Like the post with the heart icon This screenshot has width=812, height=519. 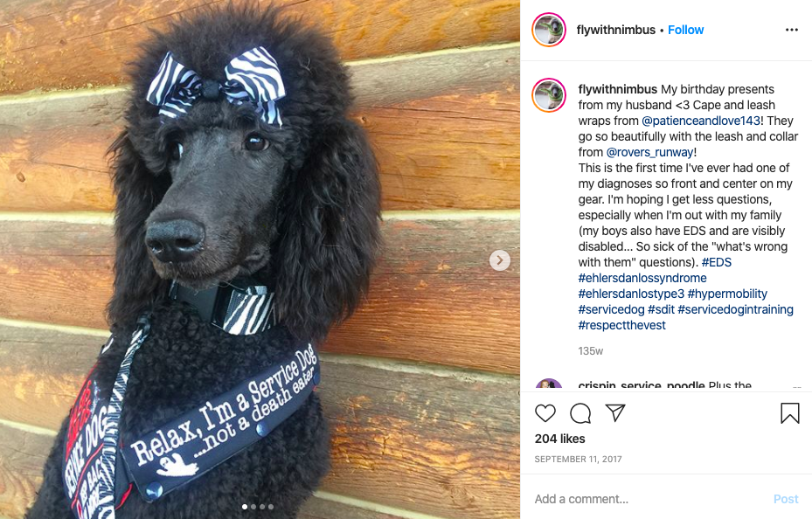click(x=545, y=413)
